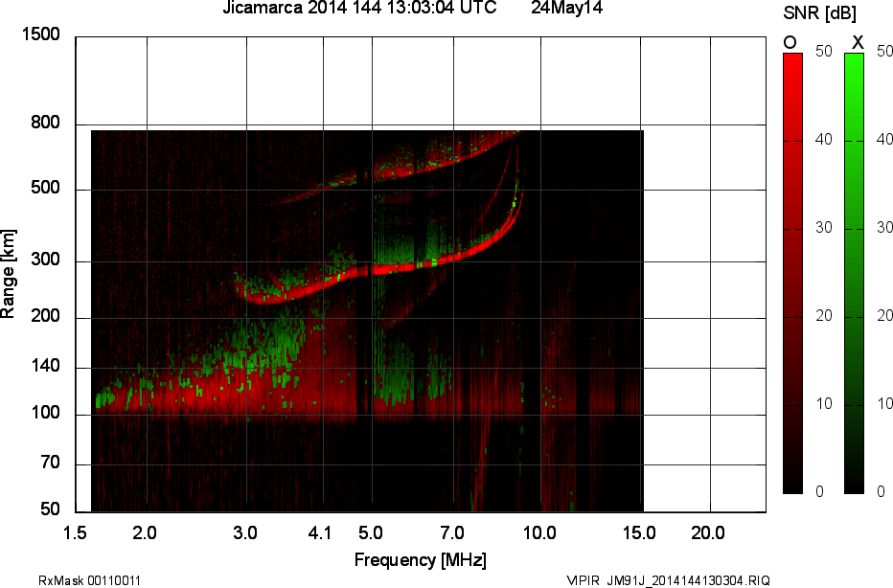
Task: Click the rotated 'Range [km]' axis title
Action: pos(8,274)
